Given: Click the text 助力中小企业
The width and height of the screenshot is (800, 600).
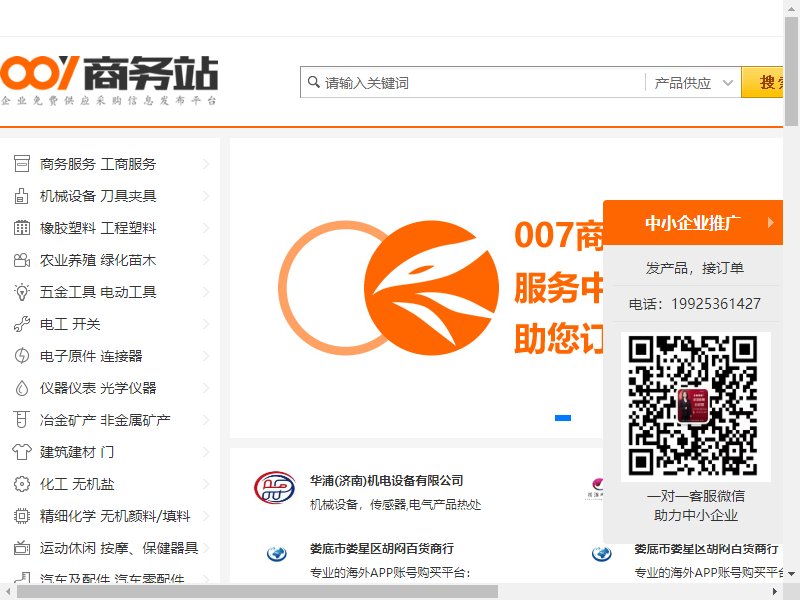Looking at the screenshot, I should 696,515.
